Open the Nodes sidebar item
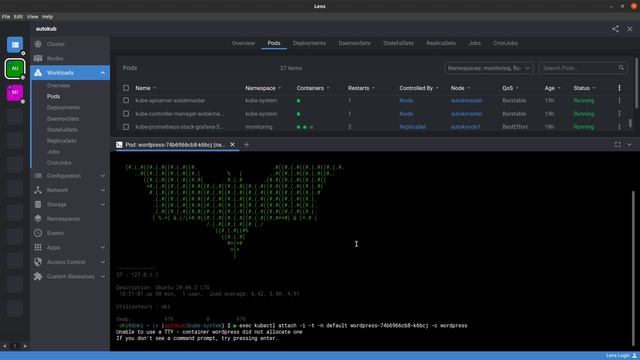The image size is (640, 360). [55, 58]
